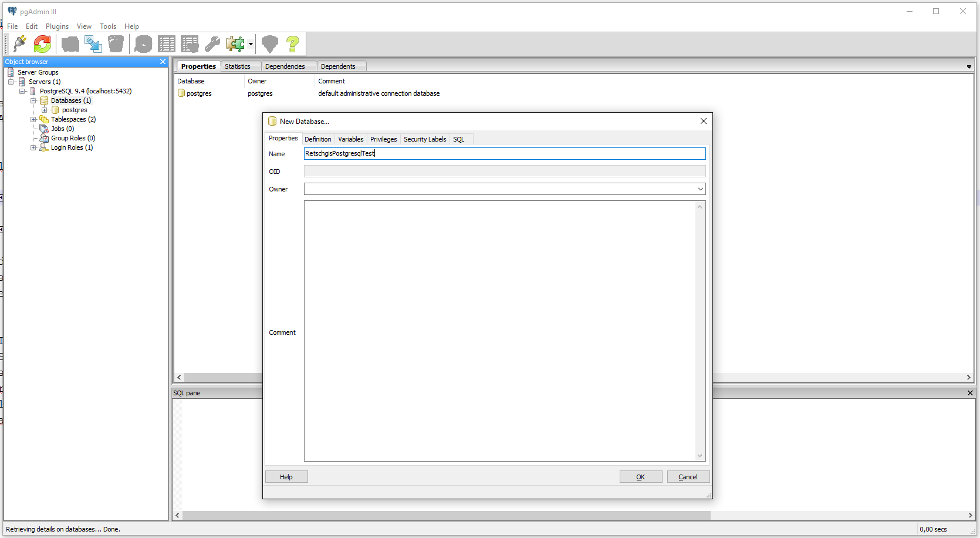Collapse the Databases (1) tree node
The image size is (980, 538).
pos(33,100)
